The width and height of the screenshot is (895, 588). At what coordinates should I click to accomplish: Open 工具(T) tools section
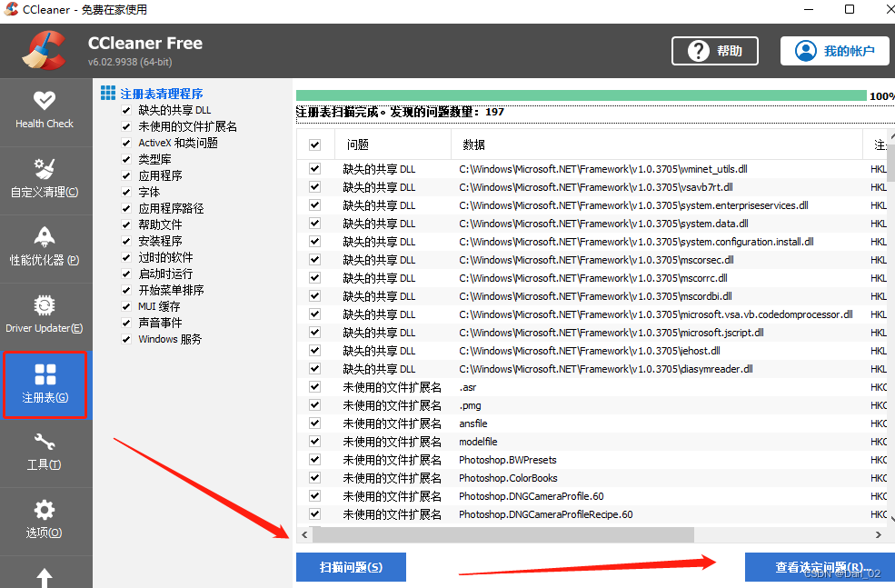click(x=45, y=452)
